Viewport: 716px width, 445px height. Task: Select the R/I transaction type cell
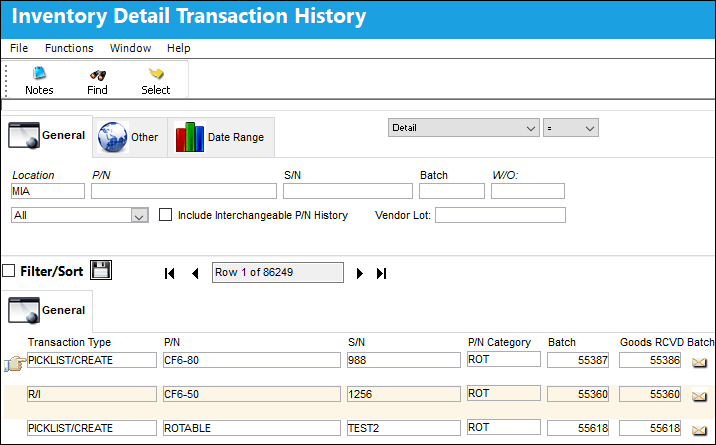click(92, 394)
